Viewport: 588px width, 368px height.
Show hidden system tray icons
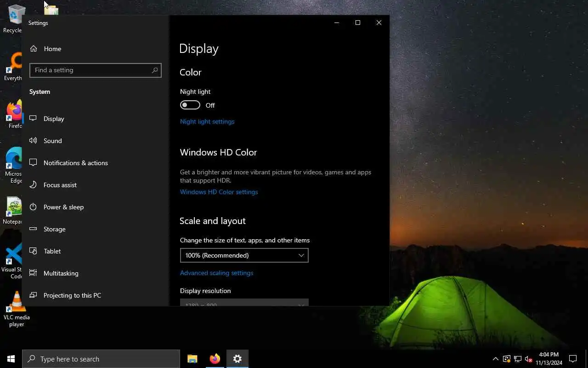pyautogui.click(x=495, y=359)
